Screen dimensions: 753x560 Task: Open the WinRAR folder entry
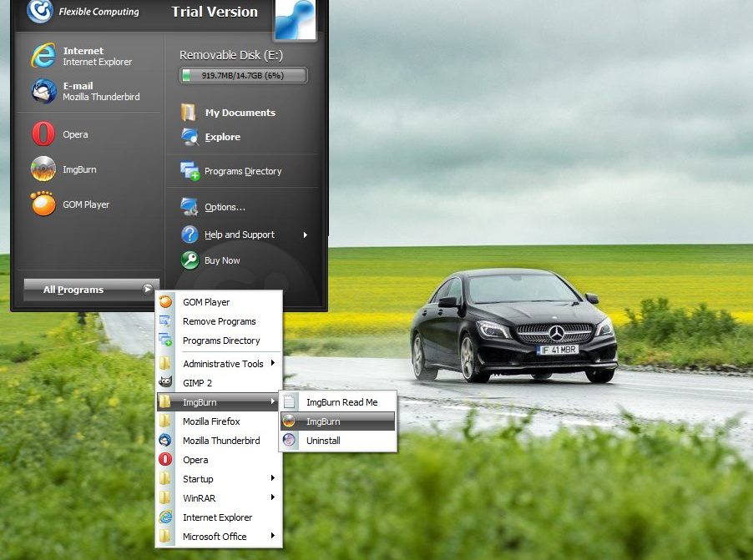[x=219, y=498]
